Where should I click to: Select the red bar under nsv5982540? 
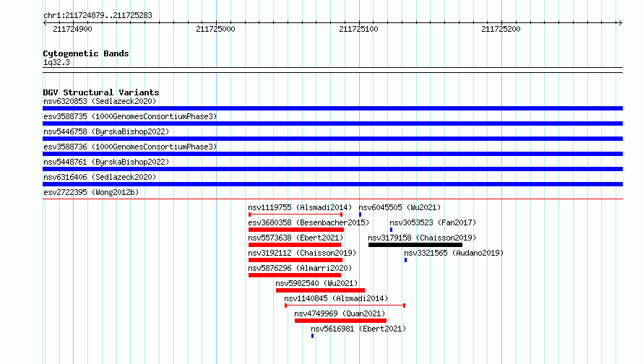(320, 290)
